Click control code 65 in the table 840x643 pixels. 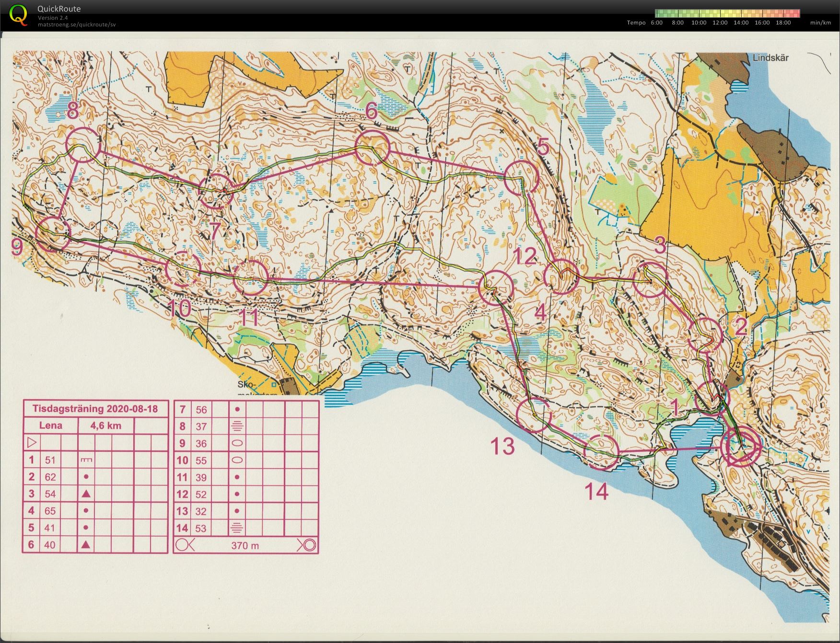pos(50,511)
